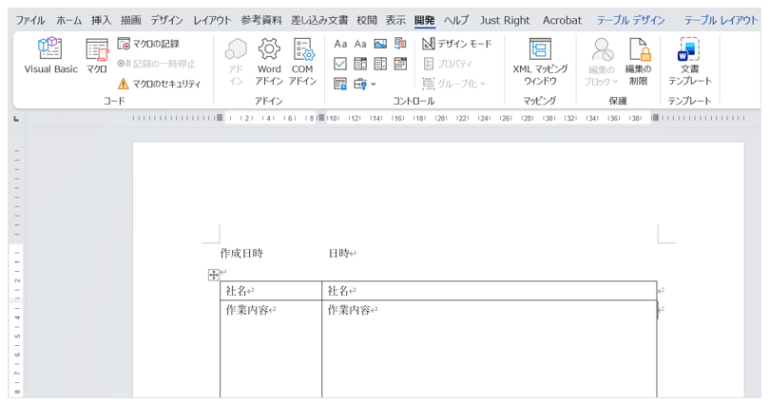Click the table move handle
Screen dimensions: 770x404
coord(214,275)
